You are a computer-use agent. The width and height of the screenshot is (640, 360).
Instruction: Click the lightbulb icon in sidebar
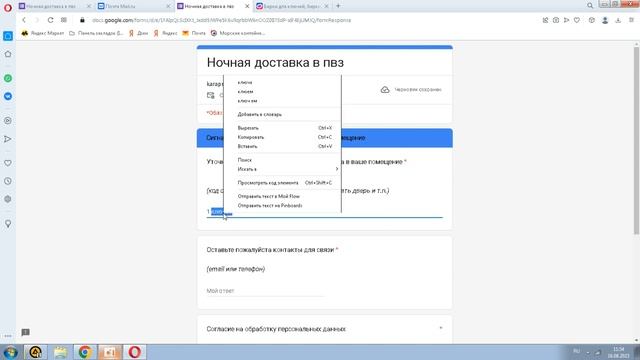pos(8,224)
